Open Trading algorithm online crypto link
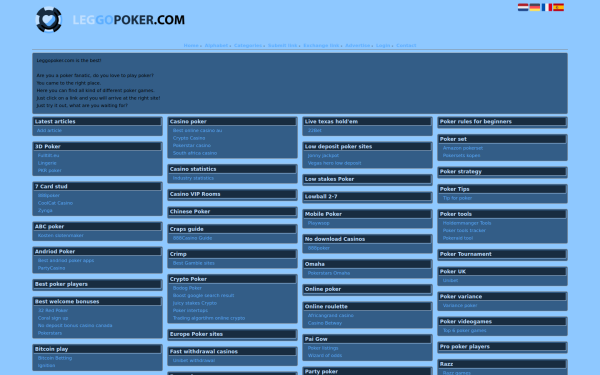This screenshot has width=600, height=375. 209,318
